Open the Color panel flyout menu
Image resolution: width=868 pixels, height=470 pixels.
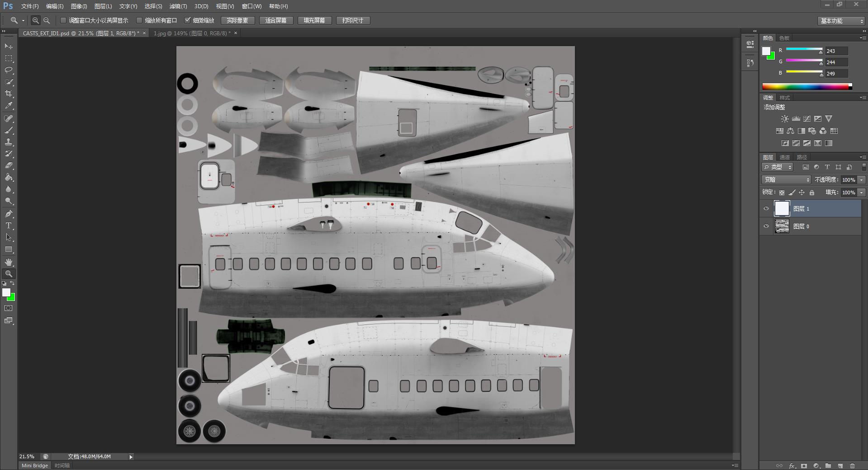pyautogui.click(x=863, y=38)
